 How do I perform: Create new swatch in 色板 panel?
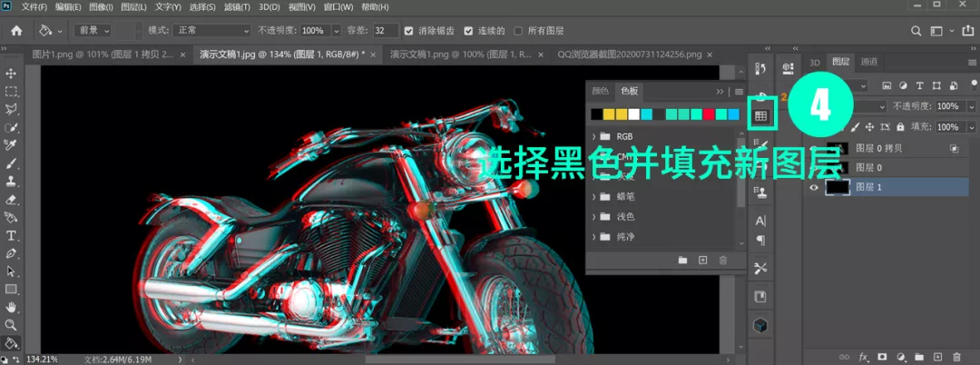(702, 260)
